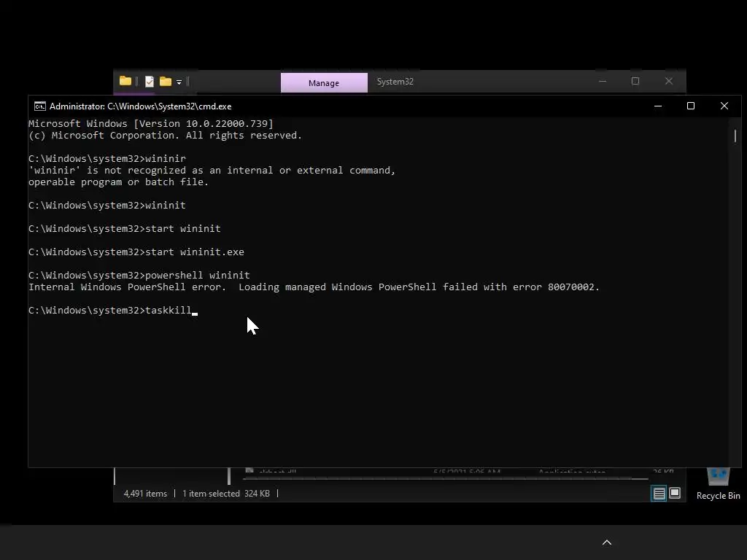Open the Customize Quick Access Toolbar dropdown arrow
The width and height of the screenshot is (747, 560).
point(179,82)
